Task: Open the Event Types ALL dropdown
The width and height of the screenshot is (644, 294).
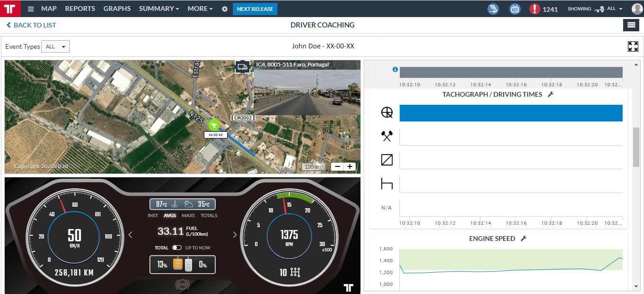Action: [55, 46]
